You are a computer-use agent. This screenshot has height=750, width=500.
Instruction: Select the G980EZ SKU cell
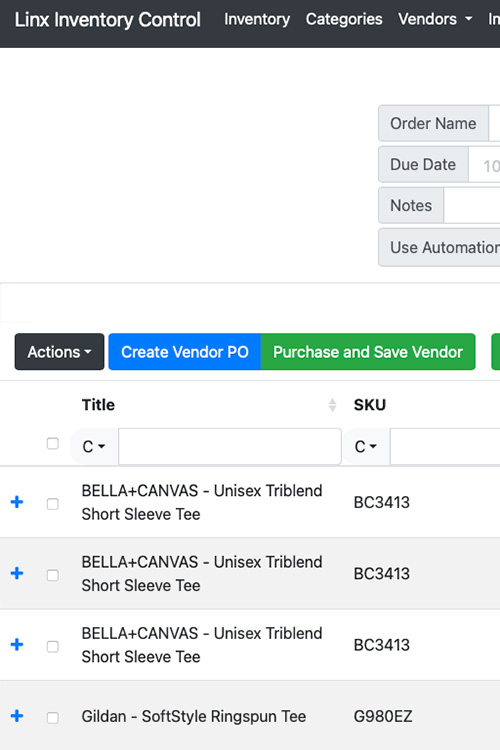tap(383, 717)
